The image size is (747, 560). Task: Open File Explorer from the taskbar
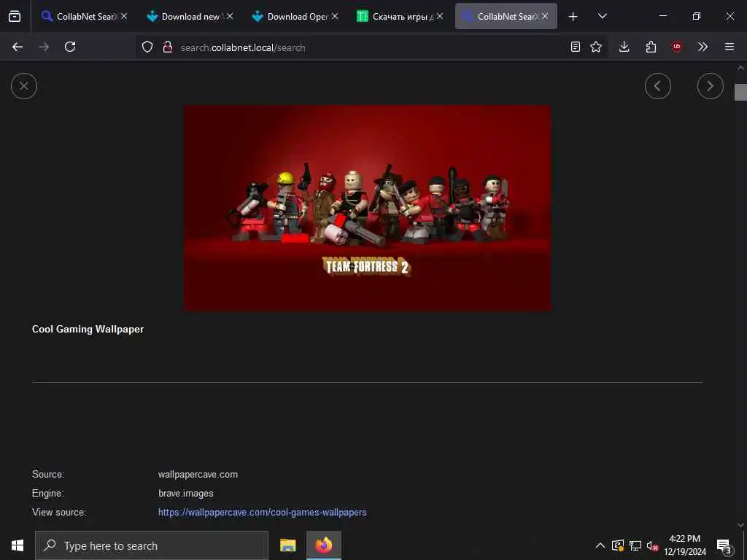click(287, 545)
